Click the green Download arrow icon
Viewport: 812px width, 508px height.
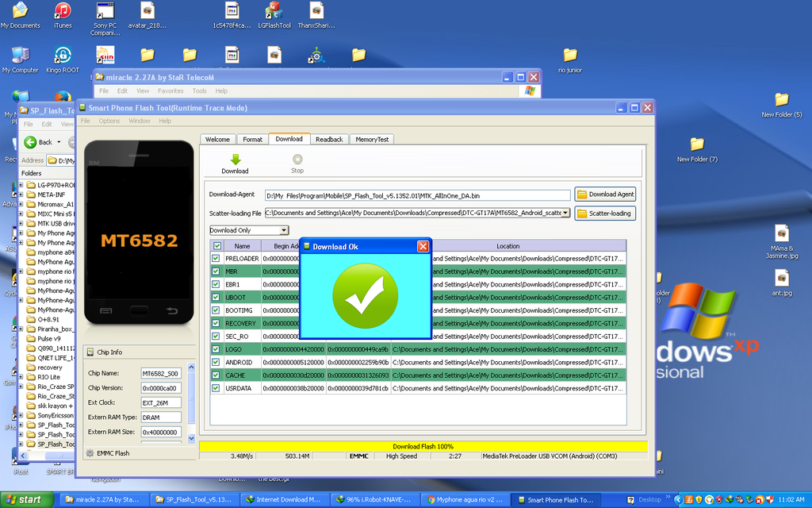pyautogui.click(x=235, y=159)
